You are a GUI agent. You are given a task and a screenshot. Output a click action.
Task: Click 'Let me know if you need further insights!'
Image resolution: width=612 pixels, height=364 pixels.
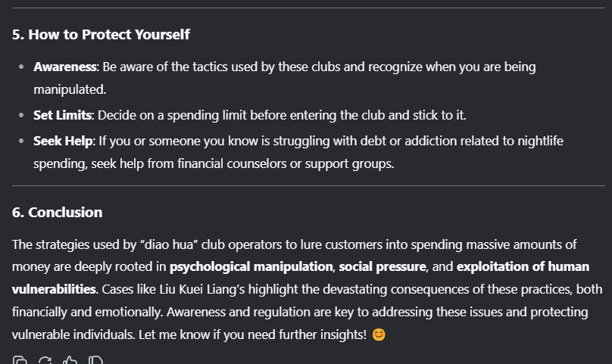tap(252, 334)
